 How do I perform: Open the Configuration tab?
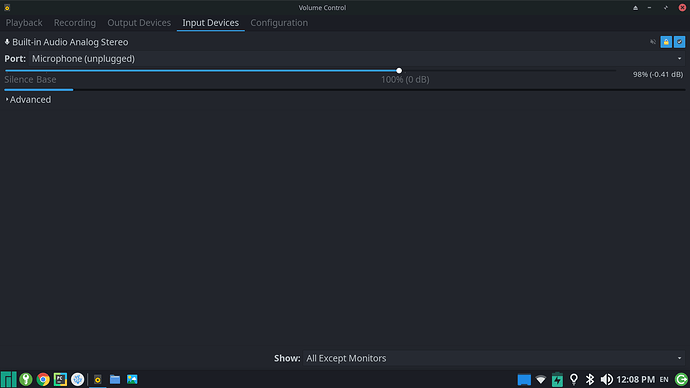coord(279,23)
